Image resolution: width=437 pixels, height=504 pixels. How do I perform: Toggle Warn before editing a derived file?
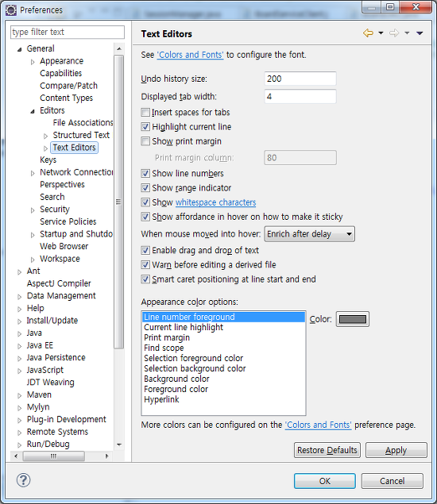(x=145, y=264)
